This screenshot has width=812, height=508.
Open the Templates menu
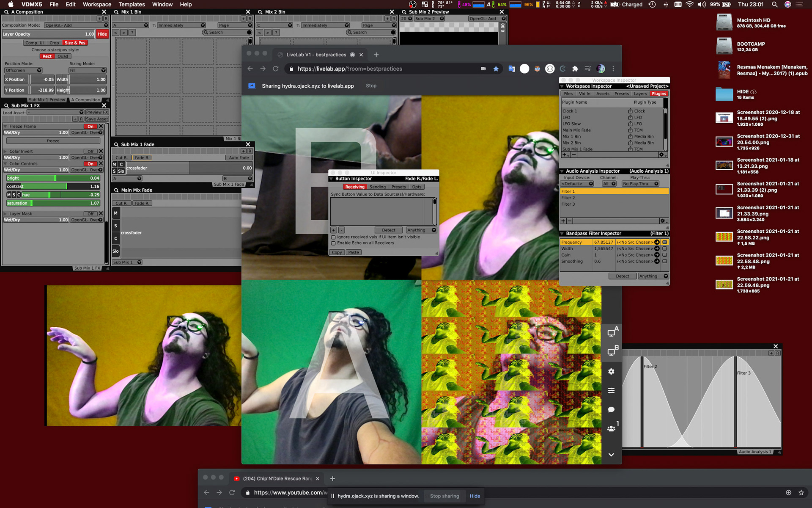(132, 4)
